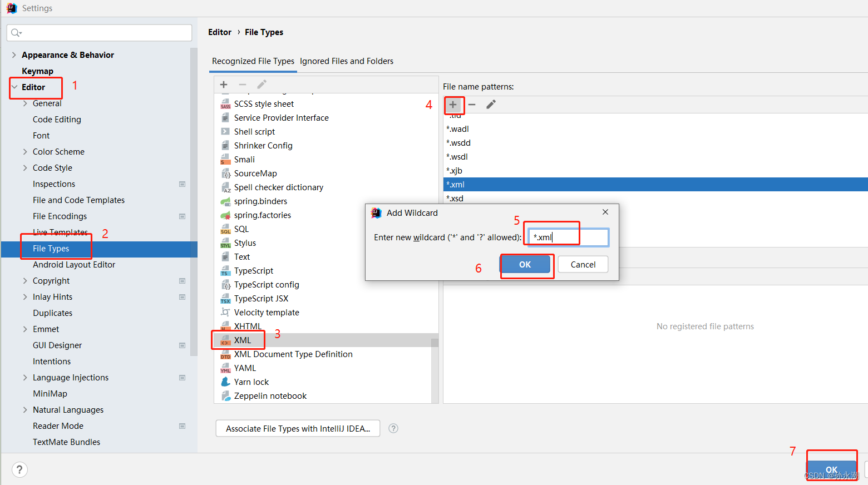This screenshot has width=868, height=485.
Task: Select the *.wsdd pattern
Action: 655,143
